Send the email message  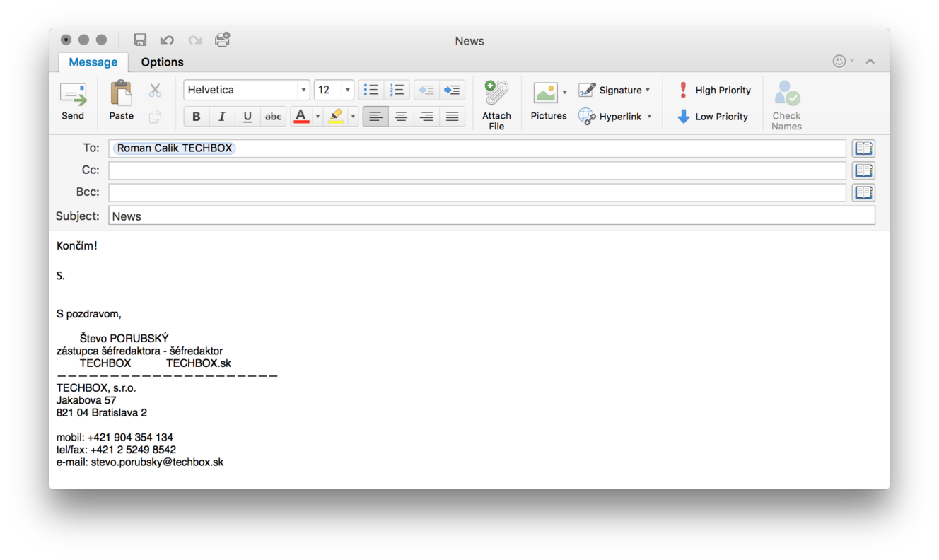coord(73,103)
